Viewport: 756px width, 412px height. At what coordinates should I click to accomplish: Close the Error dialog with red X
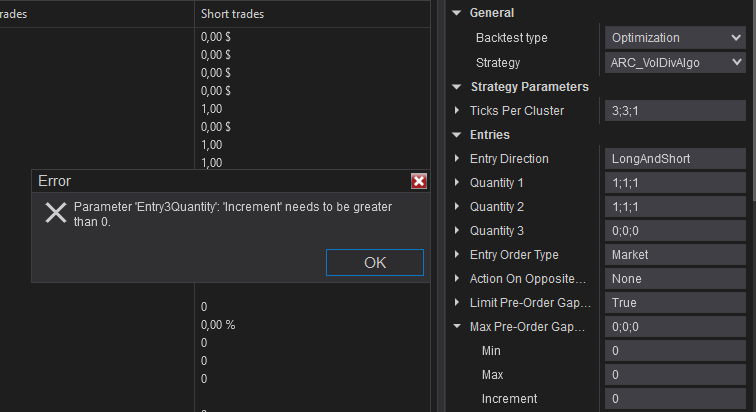pyautogui.click(x=419, y=181)
